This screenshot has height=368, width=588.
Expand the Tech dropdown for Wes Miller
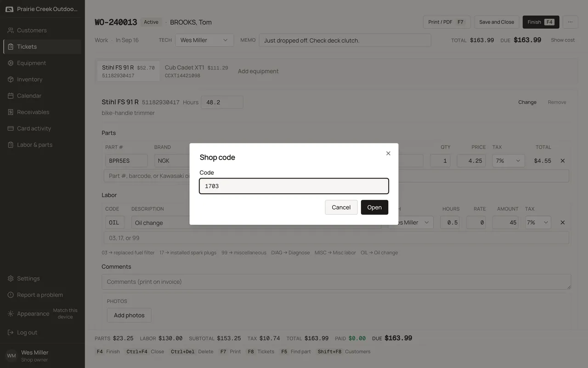pyautogui.click(x=204, y=40)
